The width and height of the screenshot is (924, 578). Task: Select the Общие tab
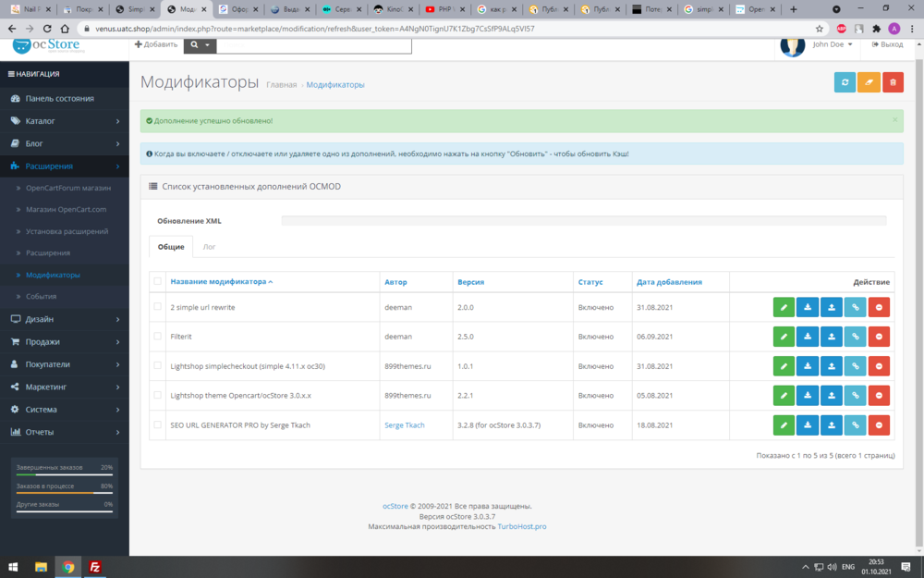171,247
